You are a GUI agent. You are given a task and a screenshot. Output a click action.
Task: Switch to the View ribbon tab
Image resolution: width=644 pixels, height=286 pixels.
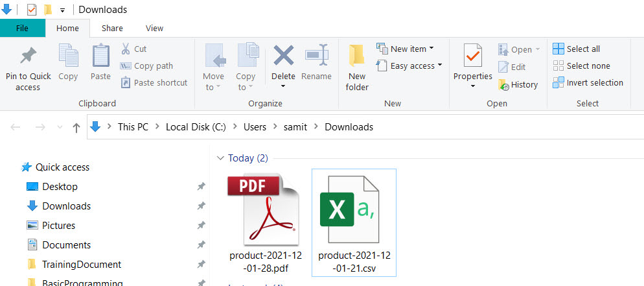click(154, 29)
